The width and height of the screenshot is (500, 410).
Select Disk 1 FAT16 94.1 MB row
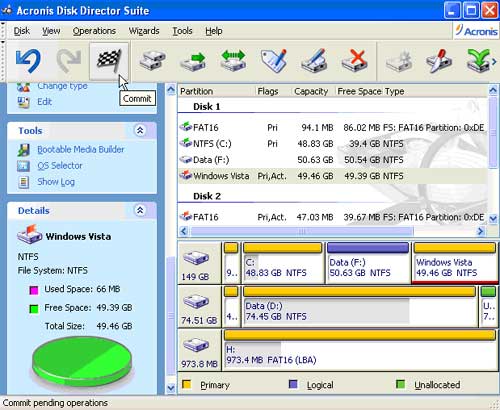(332, 128)
